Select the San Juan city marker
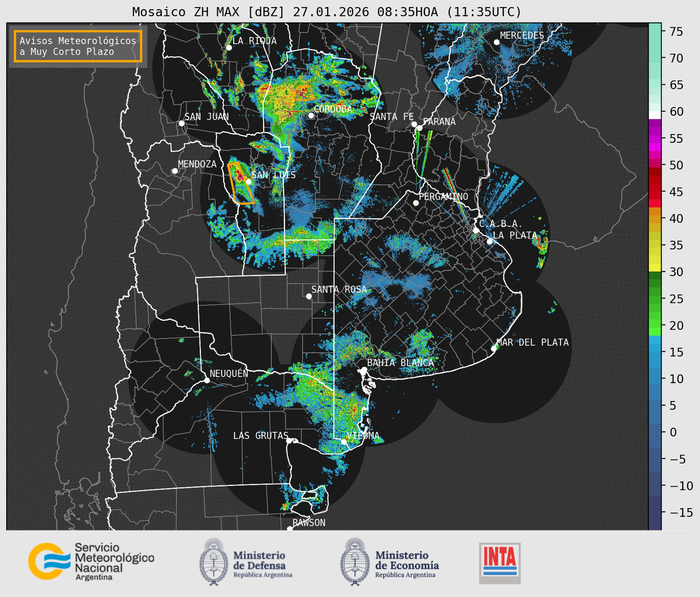Viewport: 700px width, 597px height. coord(181,123)
